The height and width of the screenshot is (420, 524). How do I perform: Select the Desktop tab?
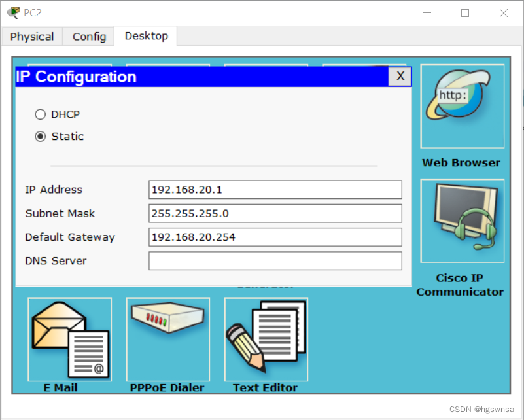[x=146, y=36]
